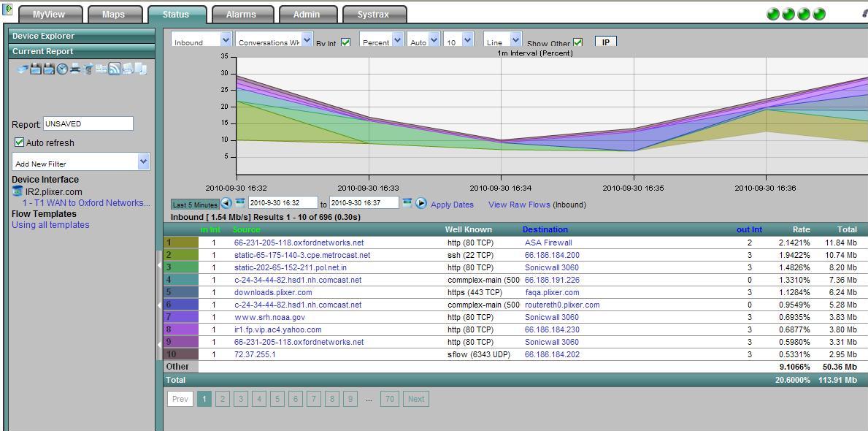Open the Add New Filter dropdown
Screen dimensions: 868x431
(x=81, y=161)
